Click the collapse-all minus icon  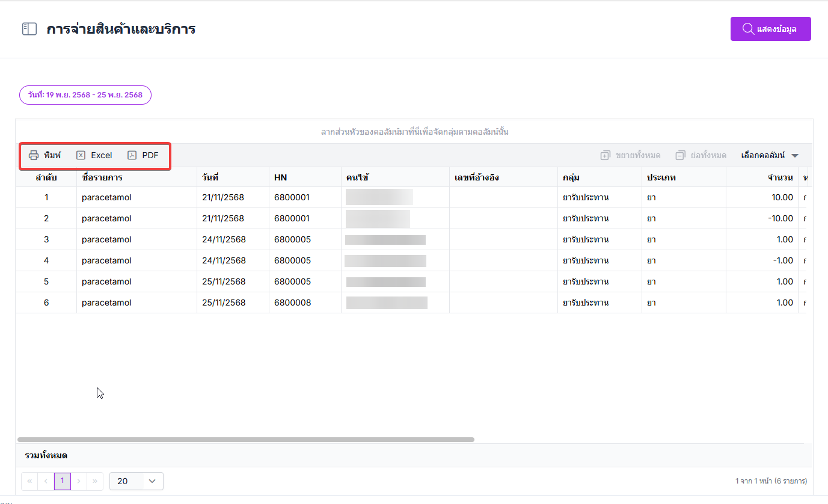[680, 155]
